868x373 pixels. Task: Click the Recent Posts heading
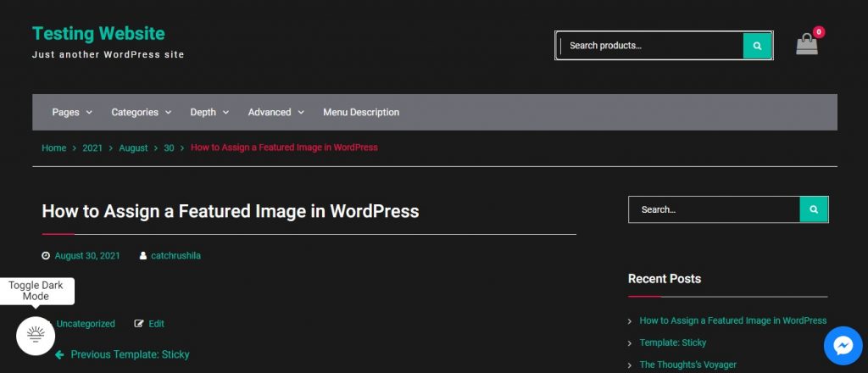click(665, 278)
